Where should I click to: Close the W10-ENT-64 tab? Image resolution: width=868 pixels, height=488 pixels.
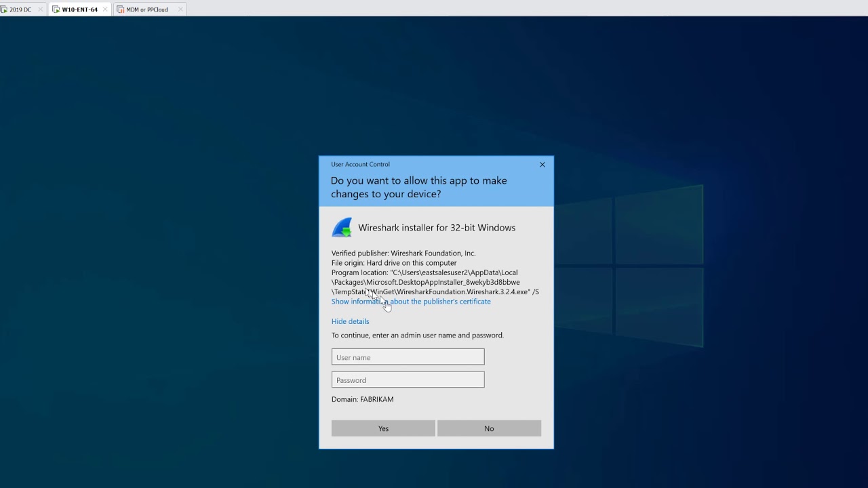pyautogui.click(x=104, y=9)
